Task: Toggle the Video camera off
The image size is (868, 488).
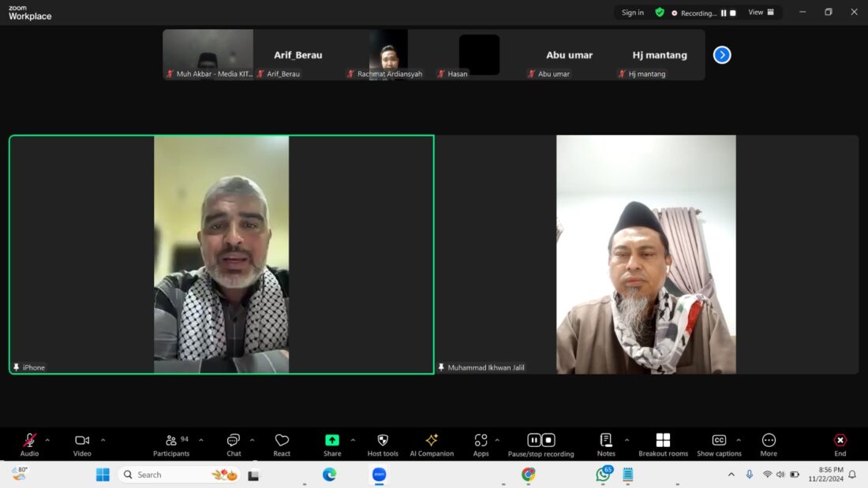Action: pos(82,445)
